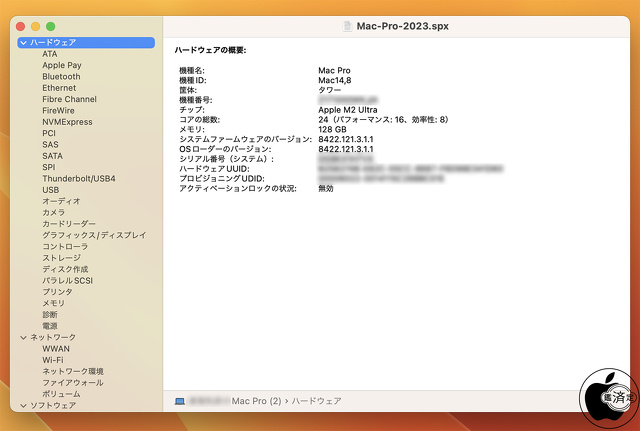Select WWAN under network
This screenshot has width=640, height=431.
pyautogui.click(x=56, y=349)
